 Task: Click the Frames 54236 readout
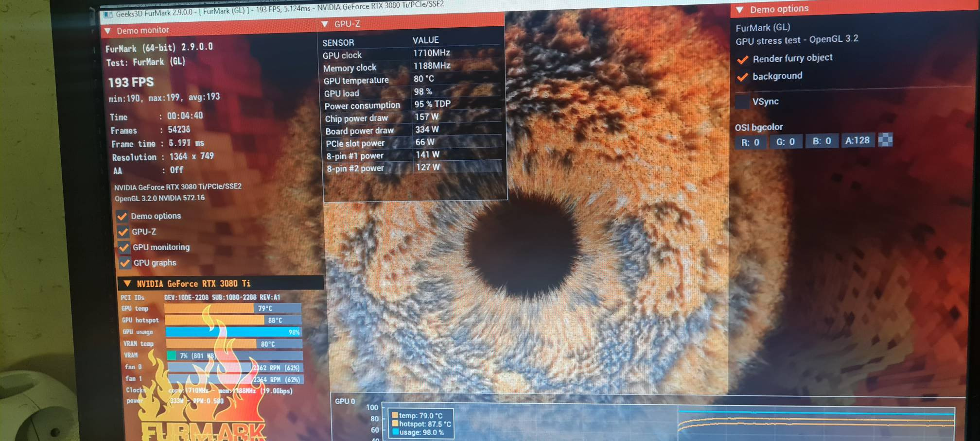150,130
